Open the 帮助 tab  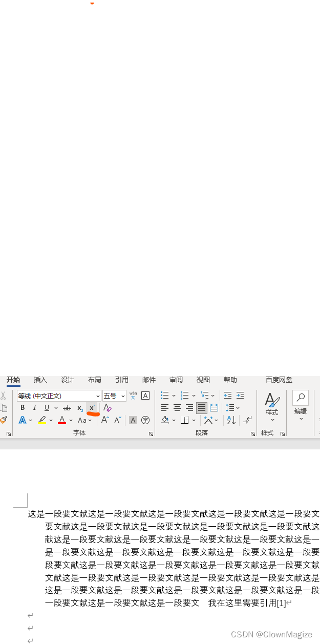click(230, 380)
